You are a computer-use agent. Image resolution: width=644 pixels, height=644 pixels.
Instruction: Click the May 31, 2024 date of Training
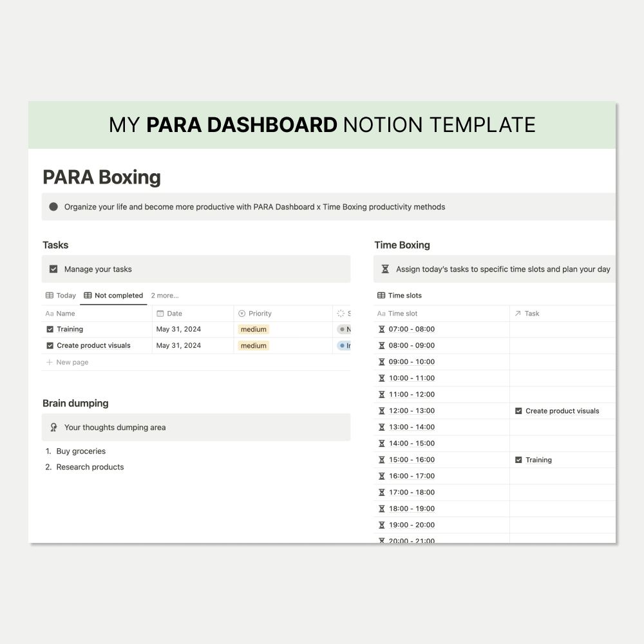[178, 329]
